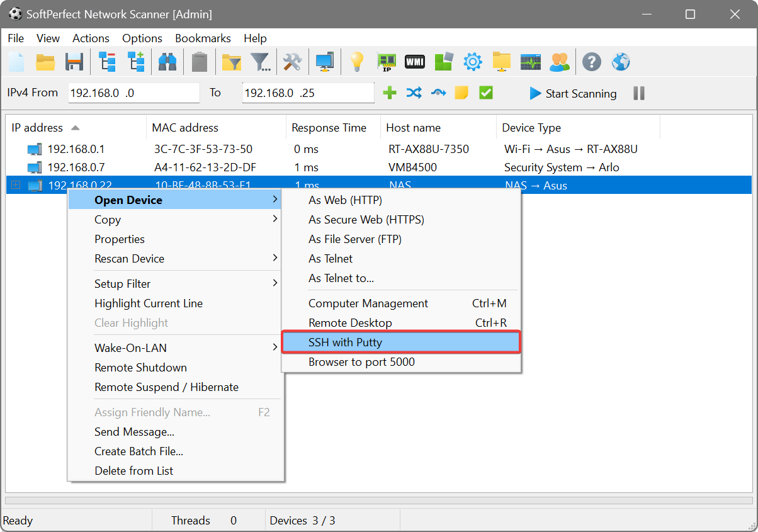This screenshot has width=758, height=532.
Task: Click expand all tree icon with green plus
Action: pyautogui.click(x=136, y=62)
